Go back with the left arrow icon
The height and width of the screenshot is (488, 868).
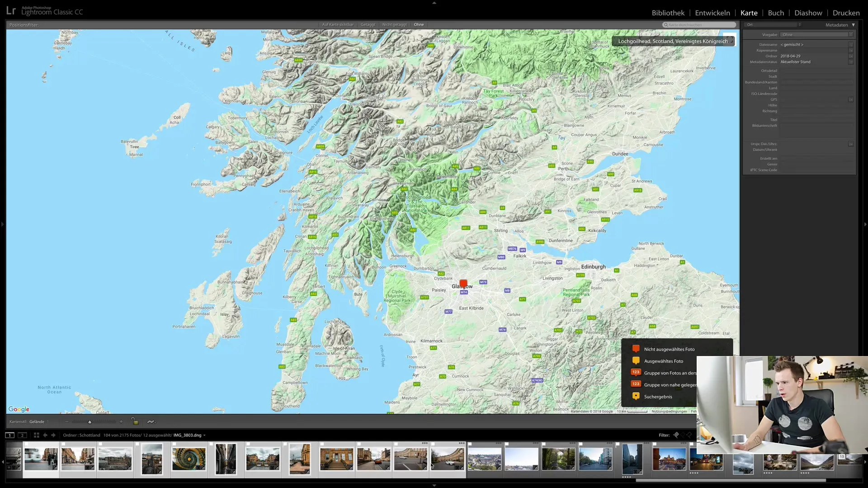(x=45, y=435)
